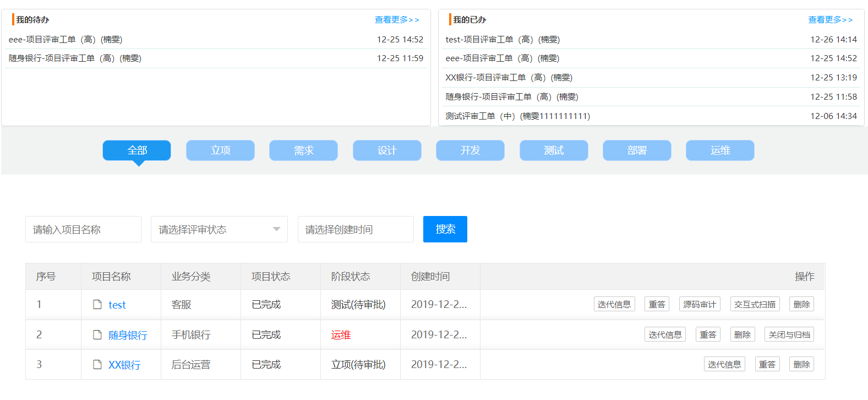The width and height of the screenshot is (868, 400).
Task: Focus the 请输入项目名称 input field
Action: pos(83,229)
